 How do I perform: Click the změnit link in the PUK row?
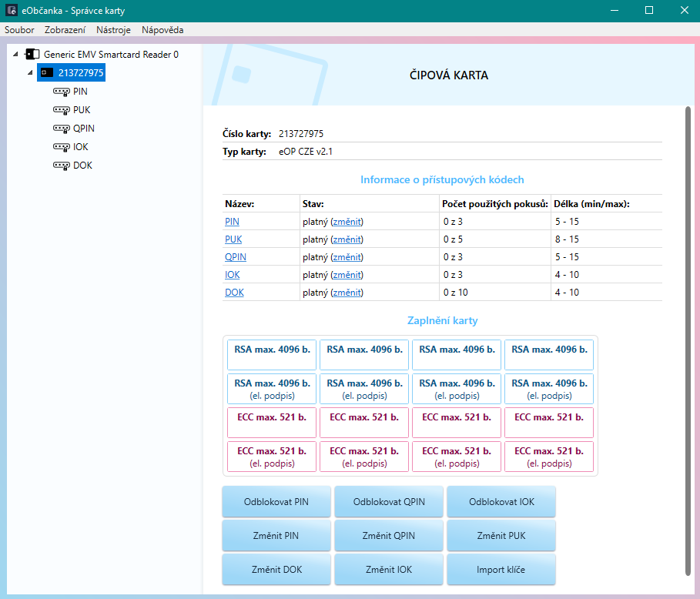tap(347, 239)
